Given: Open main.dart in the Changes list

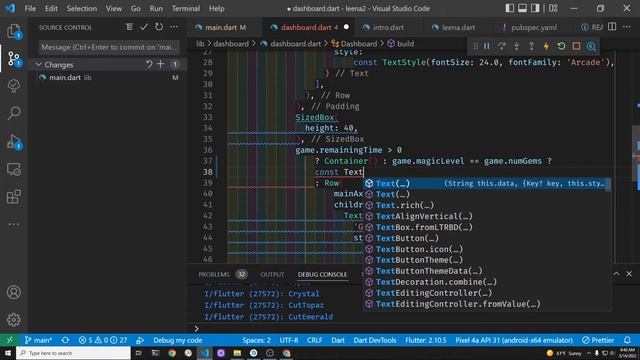Looking at the screenshot, I should [x=108, y=77].
